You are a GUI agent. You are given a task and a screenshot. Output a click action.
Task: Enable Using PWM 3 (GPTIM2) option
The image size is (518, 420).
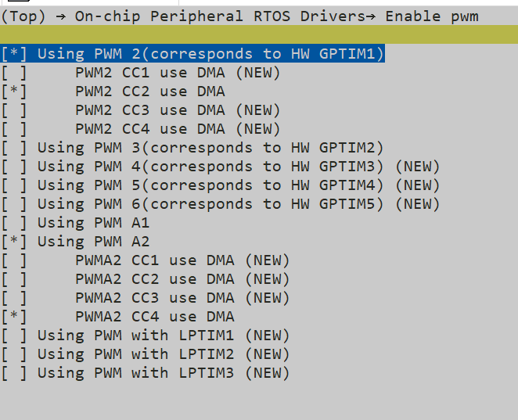click(15, 148)
